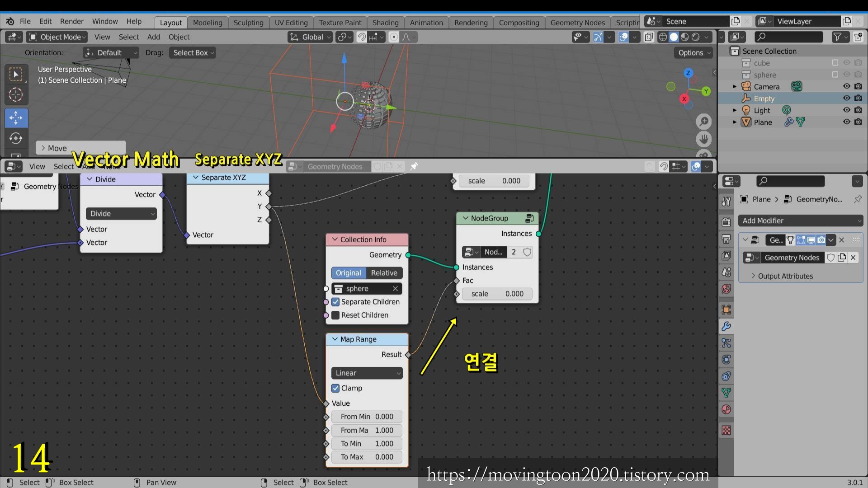The width and height of the screenshot is (868, 488).
Task: Open the Particles properties tab
Action: pos(726,343)
